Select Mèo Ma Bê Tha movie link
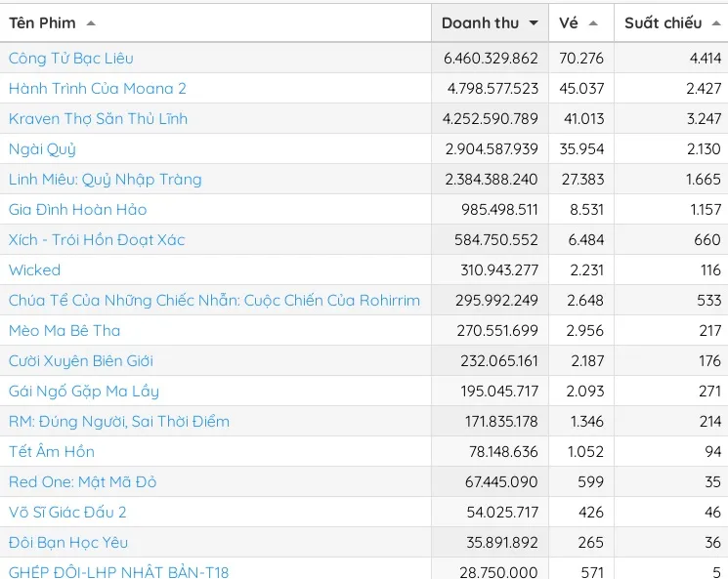Image resolution: width=728 pixels, height=579 pixels. click(64, 331)
